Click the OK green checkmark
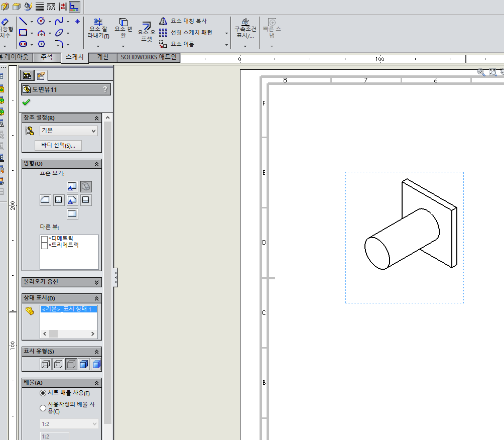Screen dimensions: 504x440 coord(26,102)
